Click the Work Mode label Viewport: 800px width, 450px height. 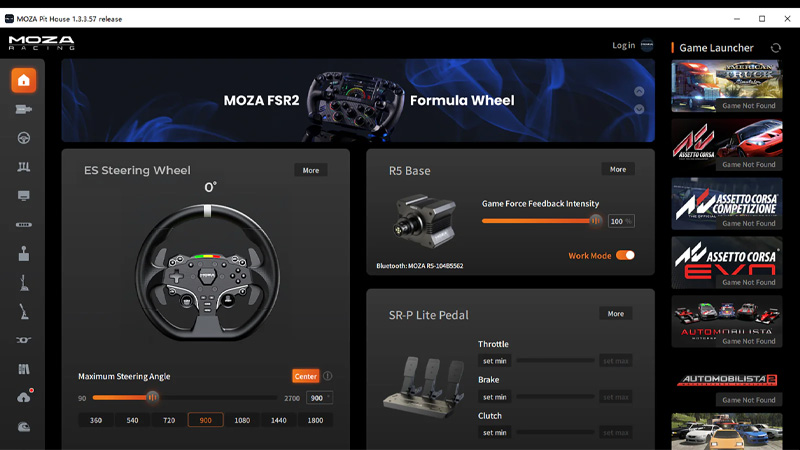coord(590,256)
